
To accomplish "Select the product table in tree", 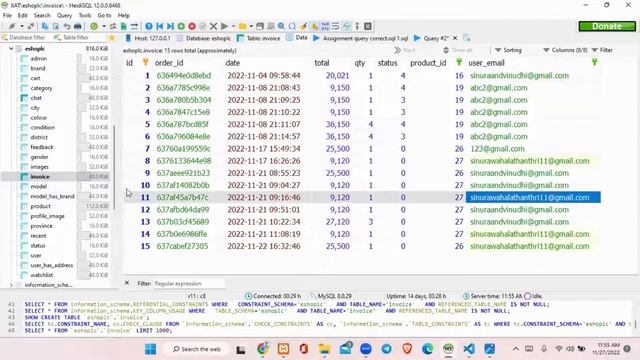I will click(x=40, y=206).
